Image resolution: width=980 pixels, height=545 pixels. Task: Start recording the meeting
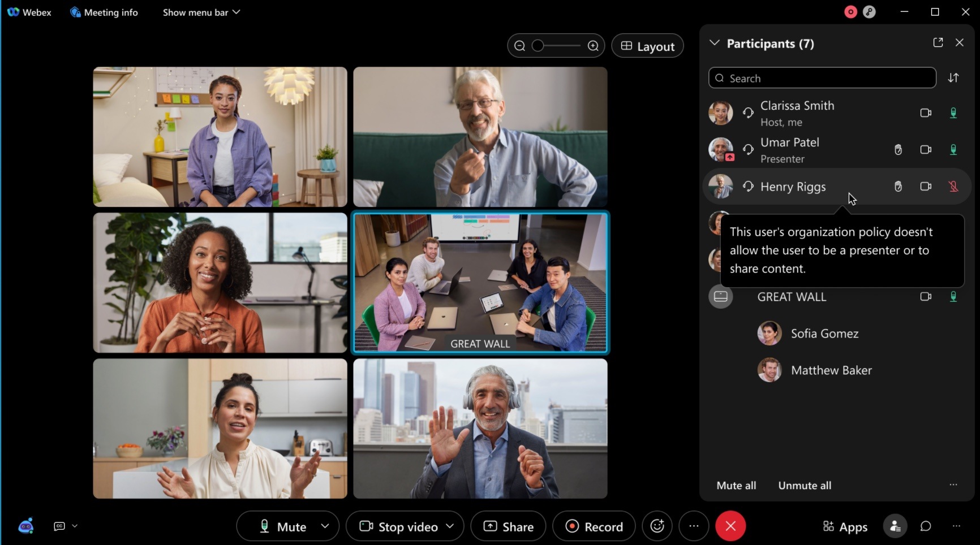(x=593, y=526)
